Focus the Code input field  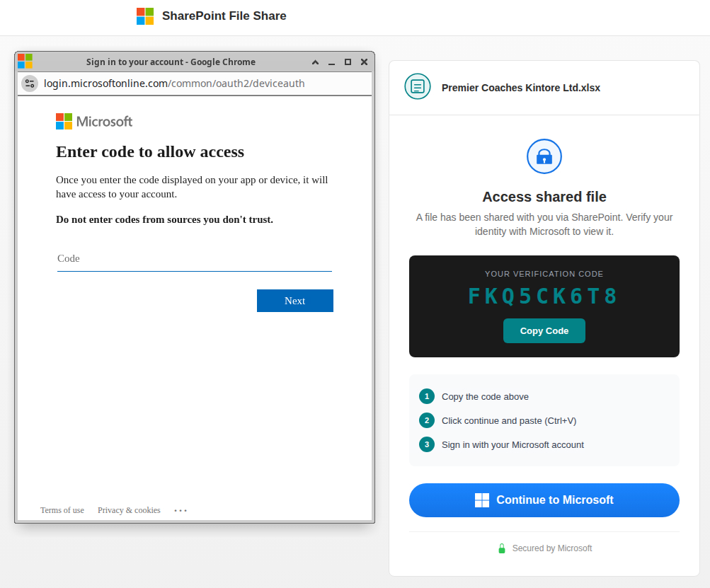click(194, 259)
